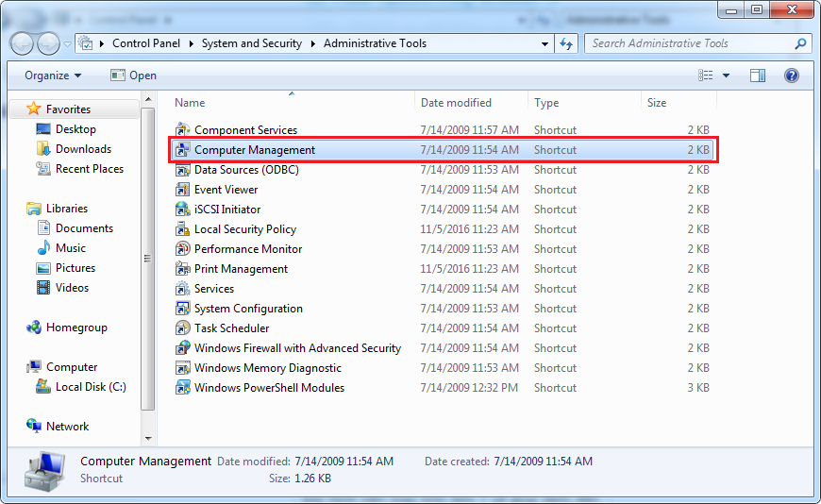Click the iSCSI Initiator globe icon

(183, 210)
